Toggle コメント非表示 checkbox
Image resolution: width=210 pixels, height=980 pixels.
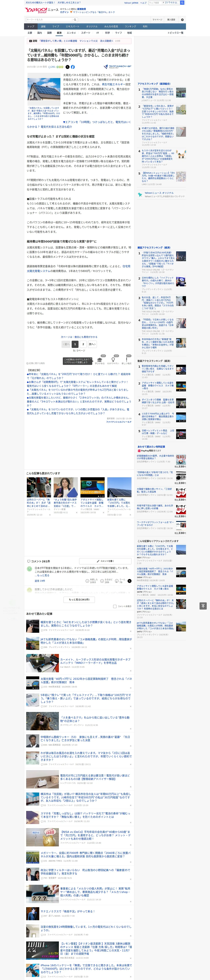coord(115,606)
